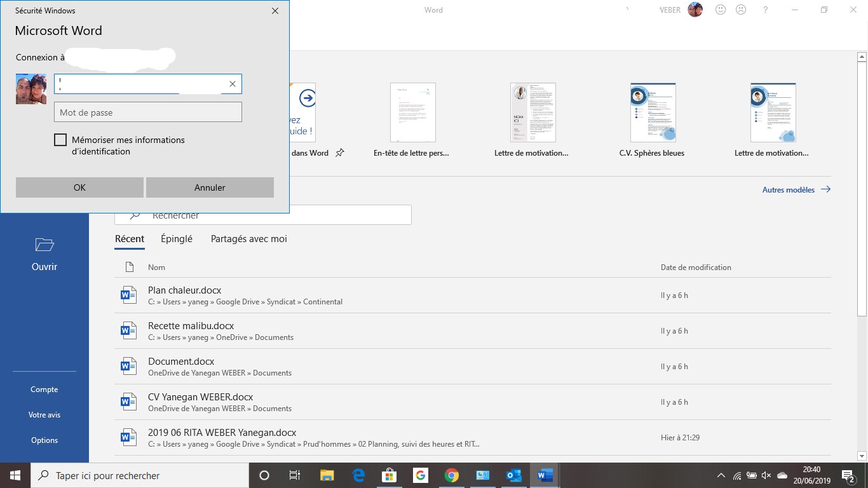Clear the username field with the X
This screenshot has width=868, height=488.
pyautogui.click(x=233, y=84)
